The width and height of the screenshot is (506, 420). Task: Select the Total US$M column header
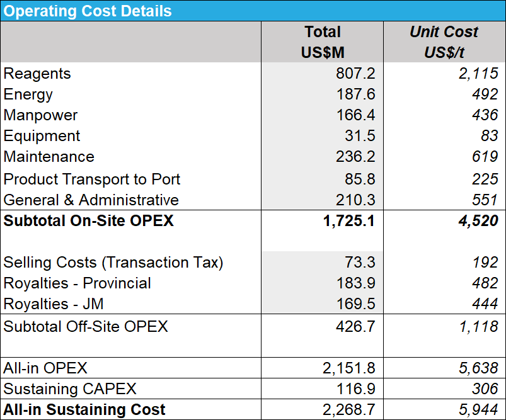coord(322,42)
